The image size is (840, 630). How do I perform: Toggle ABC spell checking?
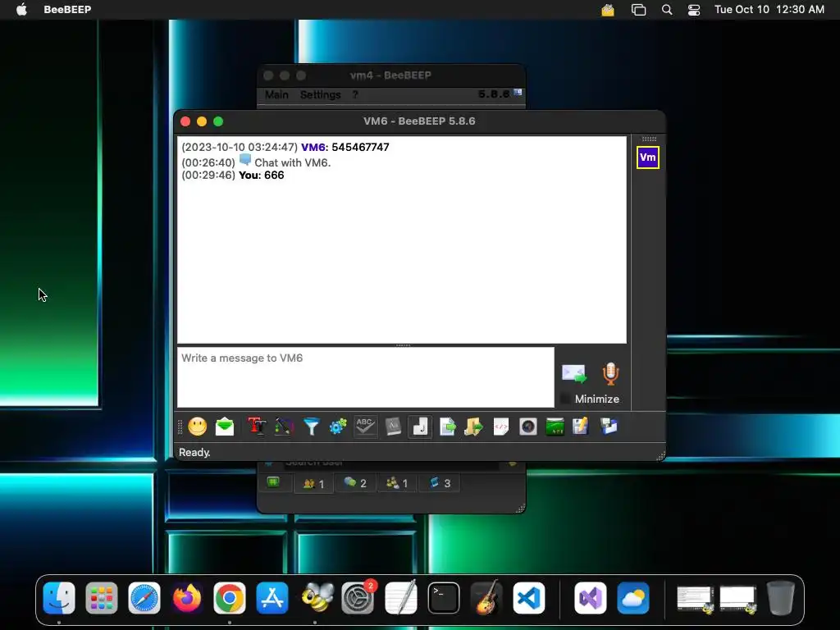tap(365, 427)
